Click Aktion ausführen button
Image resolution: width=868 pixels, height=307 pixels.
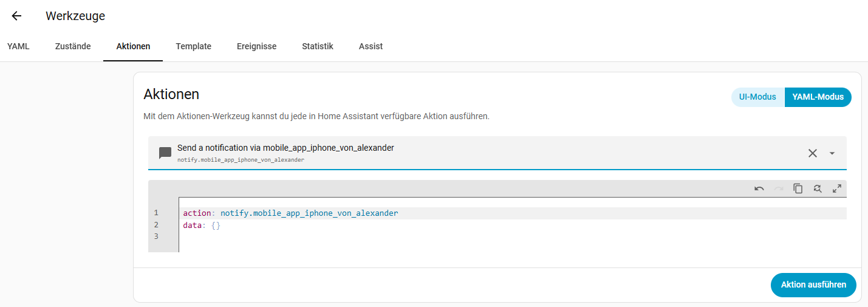pyautogui.click(x=813, y=285)
